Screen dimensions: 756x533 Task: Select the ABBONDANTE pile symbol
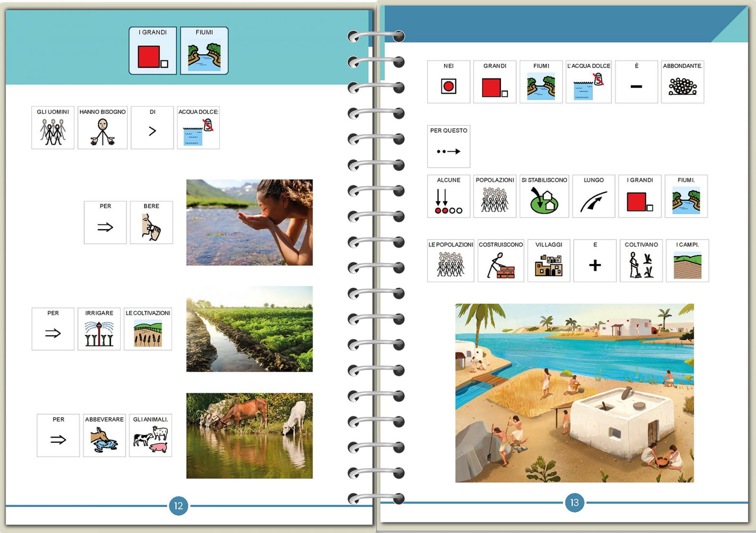point(682,82)
